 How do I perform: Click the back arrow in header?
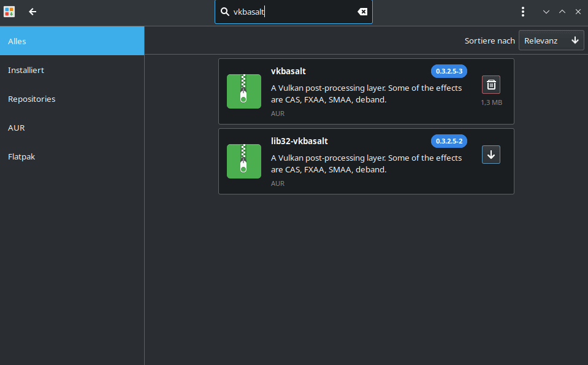click(x=32, y=12)
